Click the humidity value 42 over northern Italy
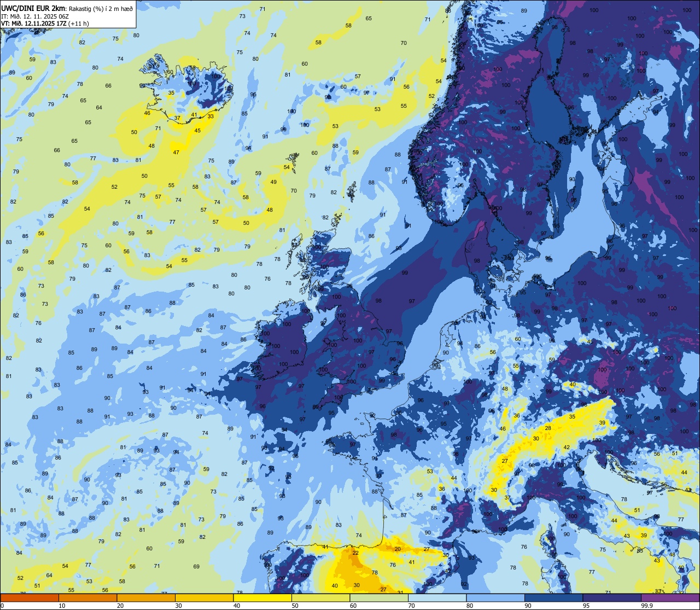The height and width of the screenshot is (610, 700). point(567,448)
